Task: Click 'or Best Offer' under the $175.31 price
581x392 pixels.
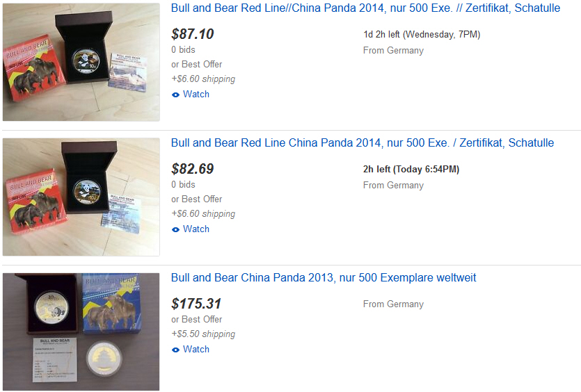Action: point(197,320)
